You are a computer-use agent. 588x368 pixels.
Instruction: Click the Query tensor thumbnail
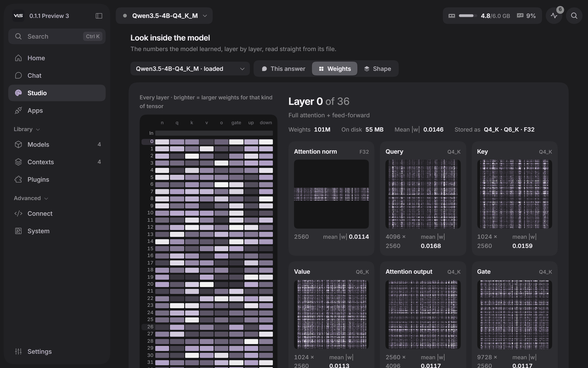(x=423, y=194)
